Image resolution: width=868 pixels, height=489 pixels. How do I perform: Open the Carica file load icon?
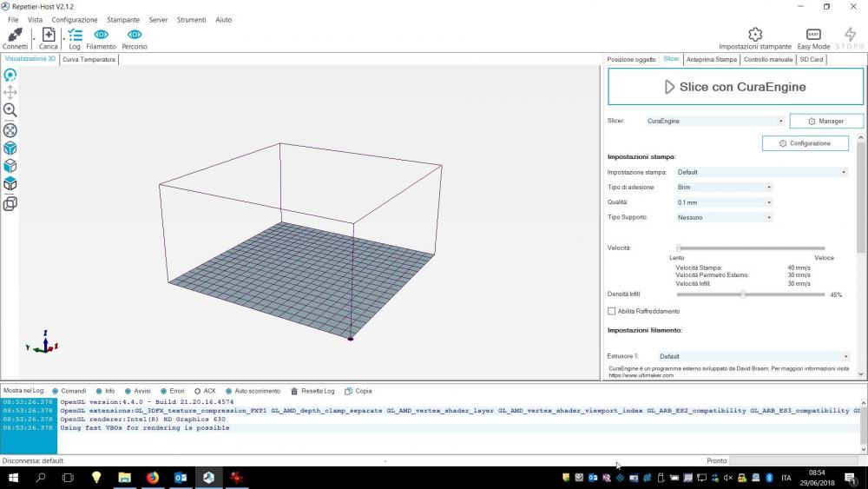click(x=49, y=35)
